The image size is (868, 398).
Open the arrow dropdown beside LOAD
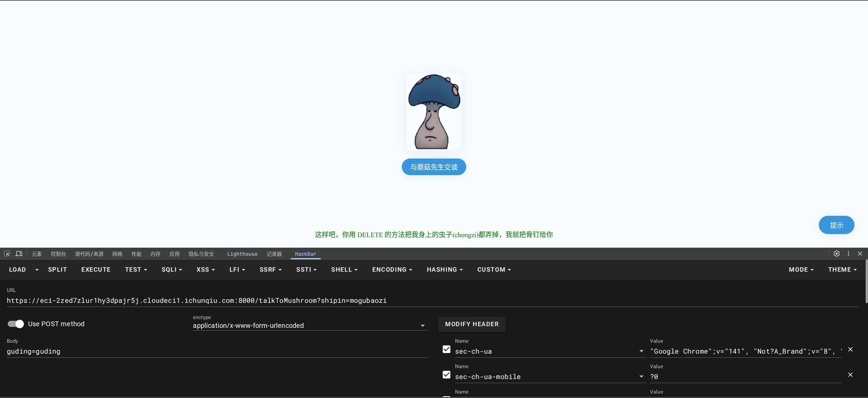click(37, 270)
